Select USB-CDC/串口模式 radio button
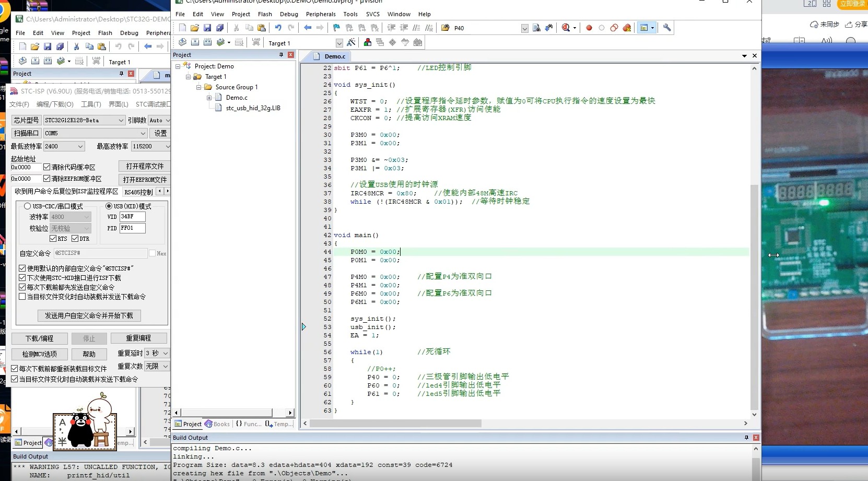The image size is (868, 481). tap(27, 206)
